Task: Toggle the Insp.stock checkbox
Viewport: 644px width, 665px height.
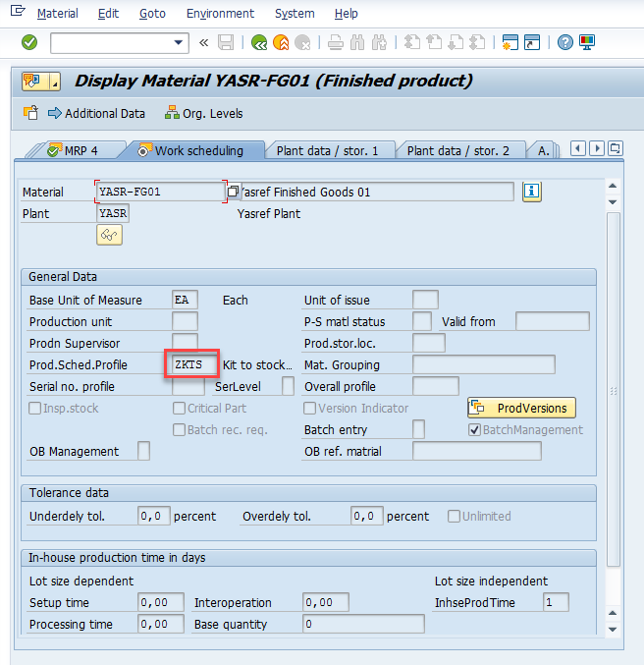Action: tap(34, 409)
